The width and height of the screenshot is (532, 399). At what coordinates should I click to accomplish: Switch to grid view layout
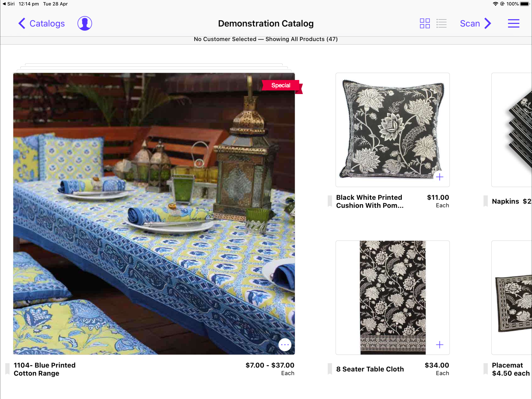[x=425, y=23]
